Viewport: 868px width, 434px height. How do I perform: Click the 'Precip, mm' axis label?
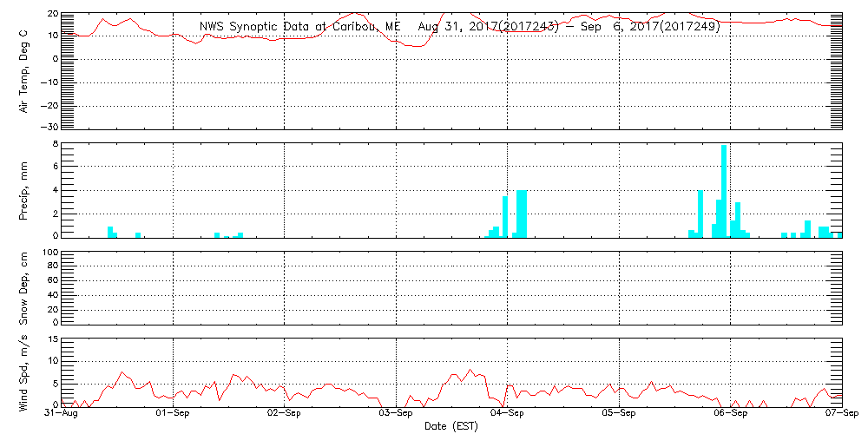click(24, 189)
